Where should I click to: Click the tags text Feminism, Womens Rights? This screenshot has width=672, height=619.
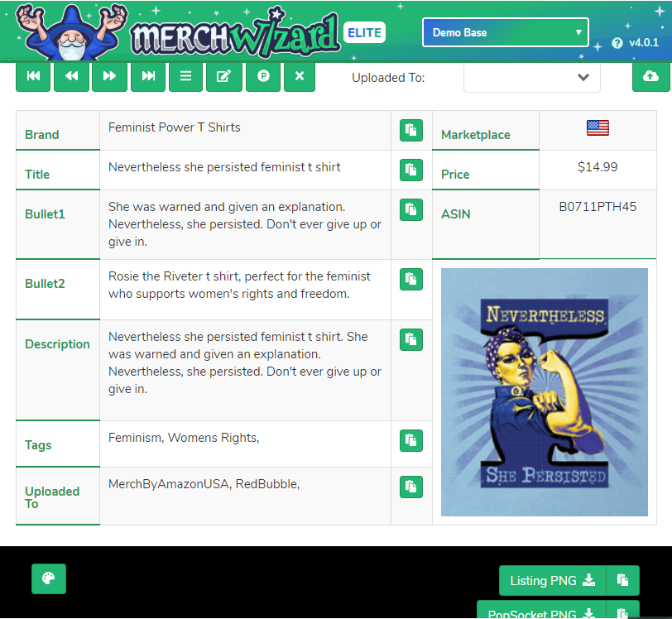point(184,437)
